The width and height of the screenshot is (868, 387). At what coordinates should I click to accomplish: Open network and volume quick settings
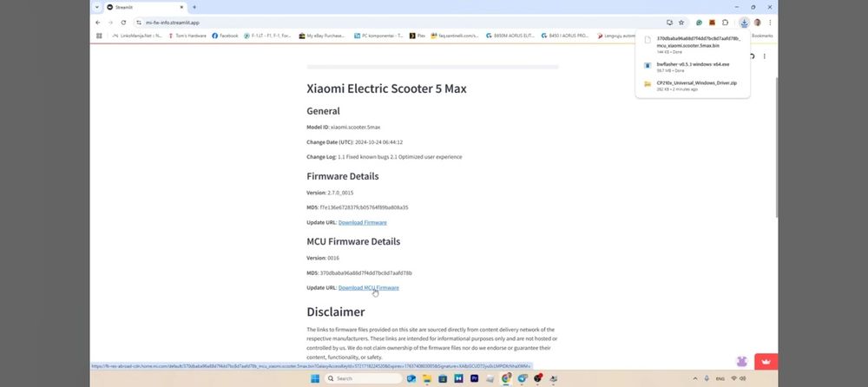click(x=738, y=378)
